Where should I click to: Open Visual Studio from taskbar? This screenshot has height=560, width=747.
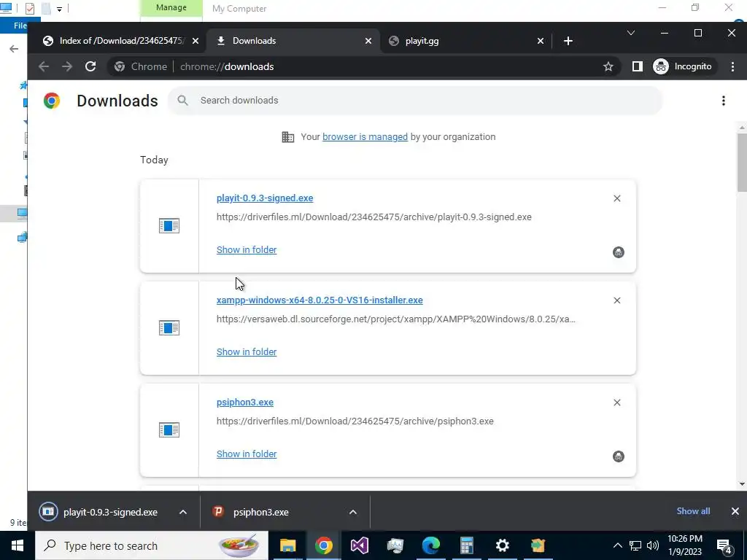point(359,545)
